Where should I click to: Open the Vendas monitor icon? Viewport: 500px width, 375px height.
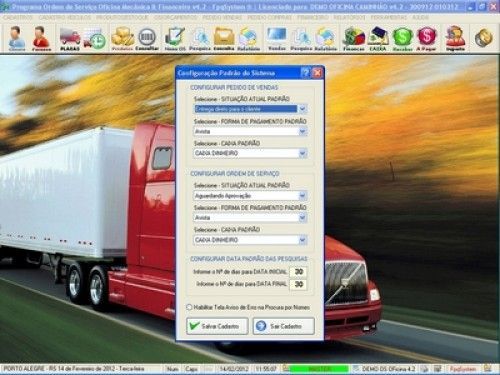pyautogui.click(x=277, y=39)
